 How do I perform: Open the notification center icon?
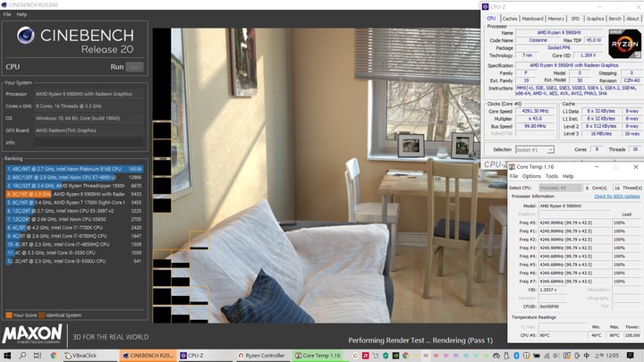[630, 356]
